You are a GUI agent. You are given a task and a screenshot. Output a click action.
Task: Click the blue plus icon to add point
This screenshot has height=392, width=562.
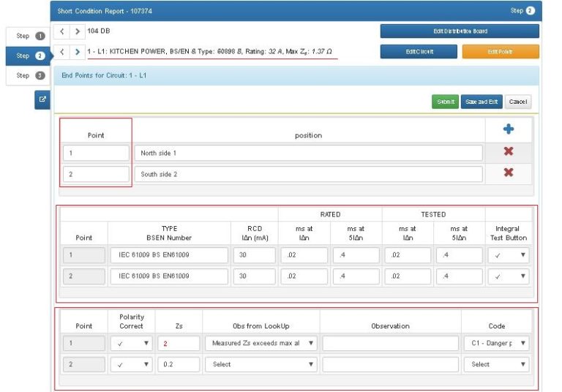click(508, 129)
